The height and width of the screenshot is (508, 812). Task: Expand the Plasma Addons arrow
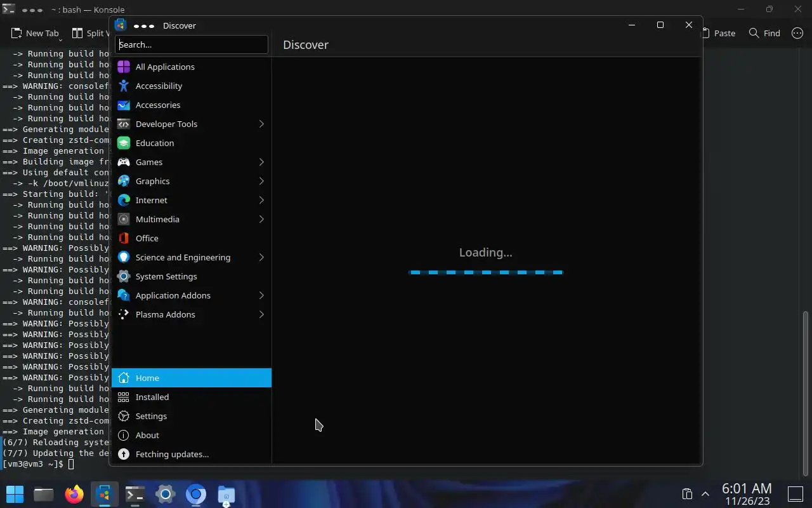click(x=261, y=314)
